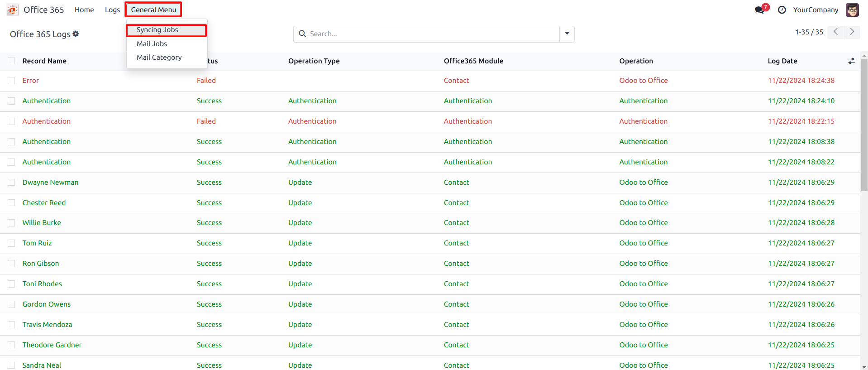
Task: Go to previous page of logs
Action: pos(835,32)
